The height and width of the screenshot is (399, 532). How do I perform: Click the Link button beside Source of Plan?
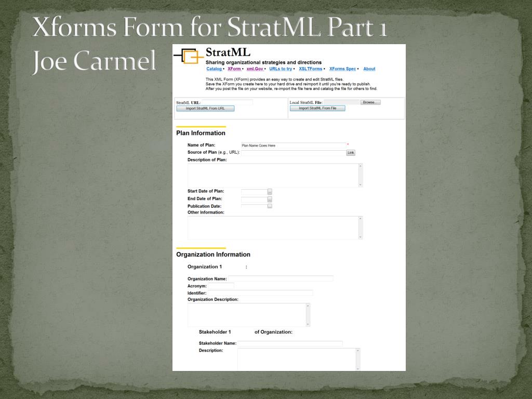(x=351, y=153)
